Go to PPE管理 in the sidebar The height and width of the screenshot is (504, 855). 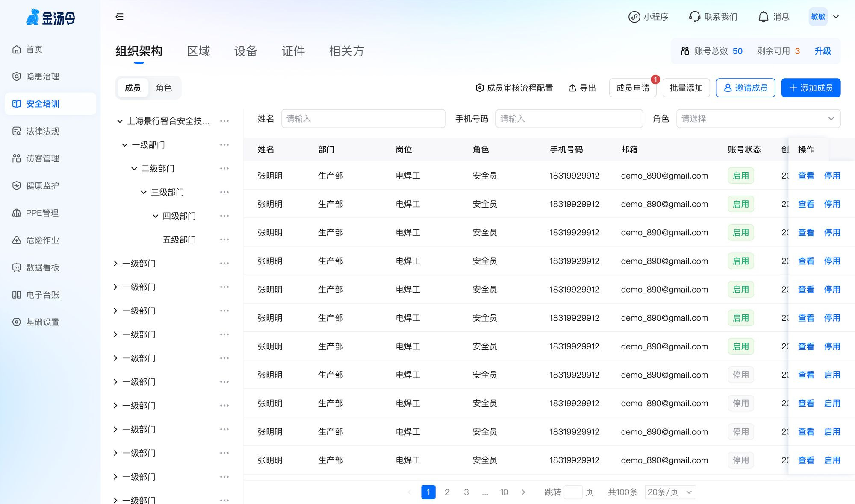tap(42, 213)
